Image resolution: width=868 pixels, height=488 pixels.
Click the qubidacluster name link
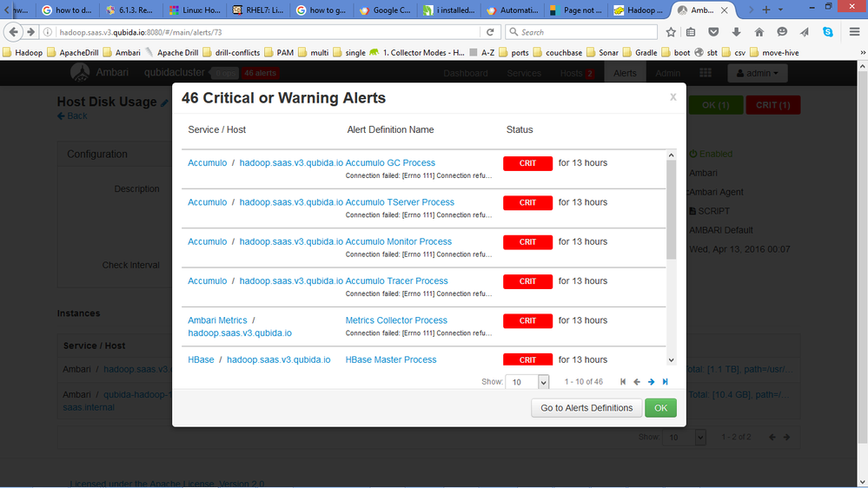[175, 72]
